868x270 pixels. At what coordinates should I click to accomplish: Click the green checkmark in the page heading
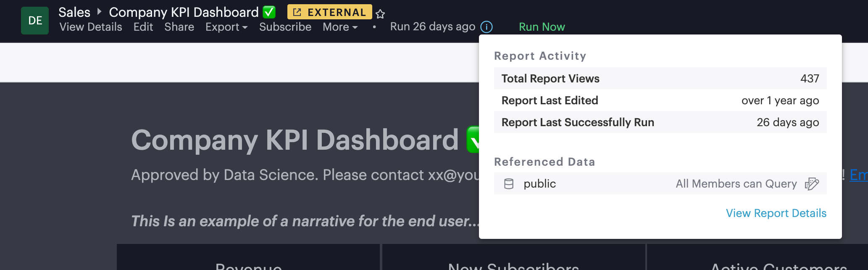click(472, 140)
